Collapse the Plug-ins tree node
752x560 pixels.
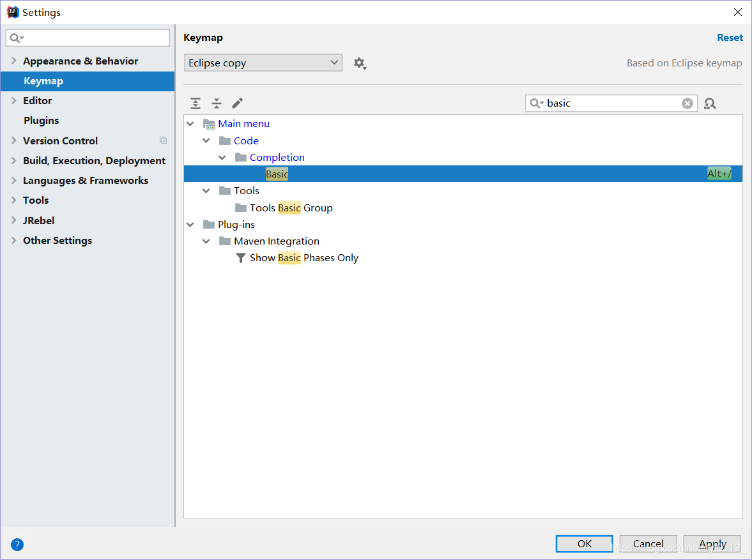point(190,224)
